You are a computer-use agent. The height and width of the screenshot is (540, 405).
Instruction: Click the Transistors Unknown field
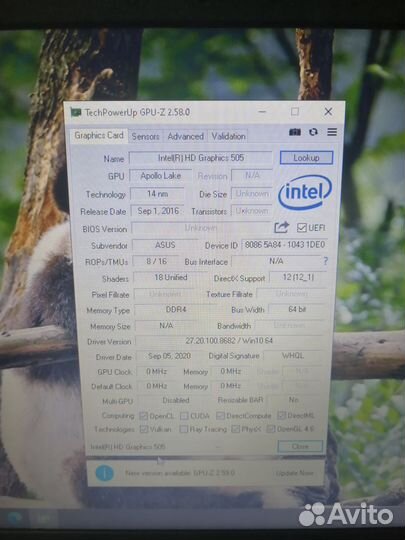coord(252,210)
